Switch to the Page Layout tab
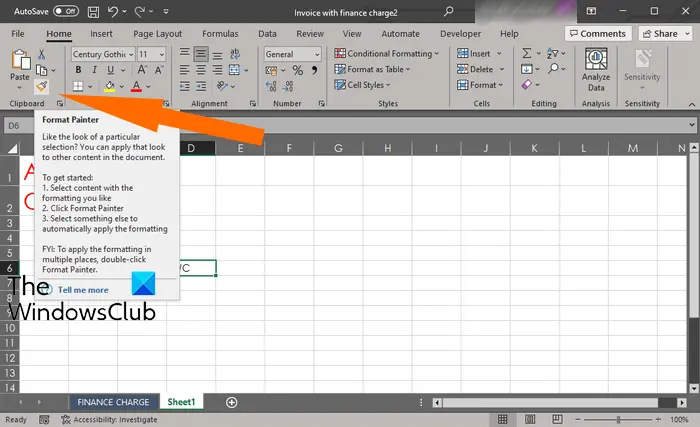 coord(158,33)
